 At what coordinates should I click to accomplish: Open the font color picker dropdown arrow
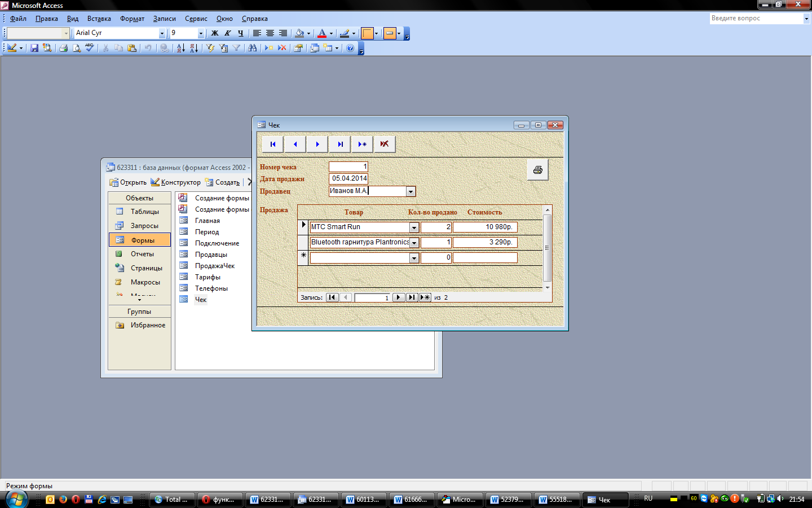(x=331, y=33)
